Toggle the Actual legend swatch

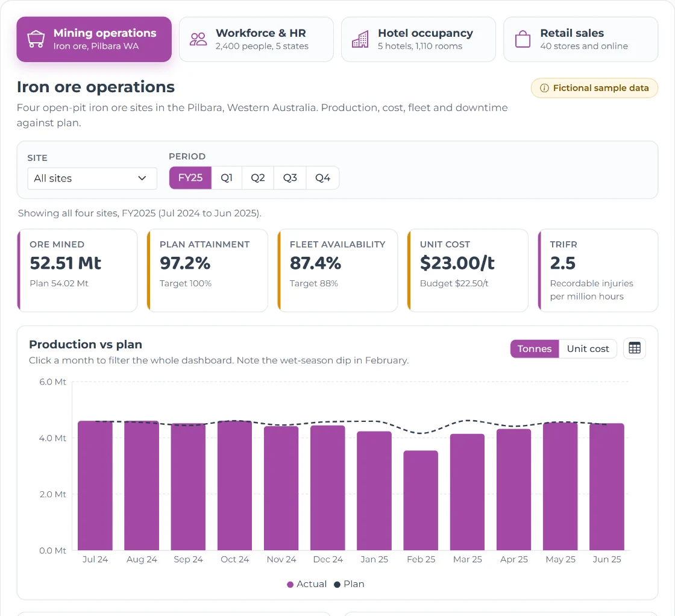(290, 584)
